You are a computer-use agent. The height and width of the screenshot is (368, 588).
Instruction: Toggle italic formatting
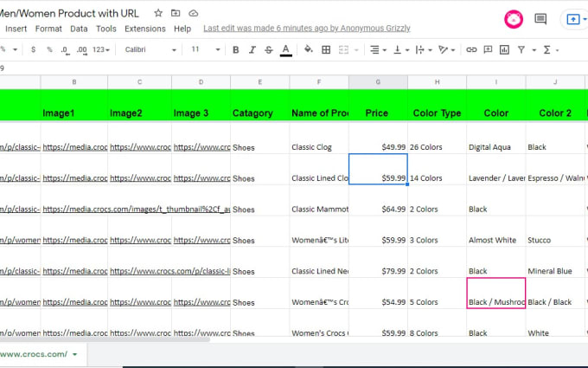point(252,49)
